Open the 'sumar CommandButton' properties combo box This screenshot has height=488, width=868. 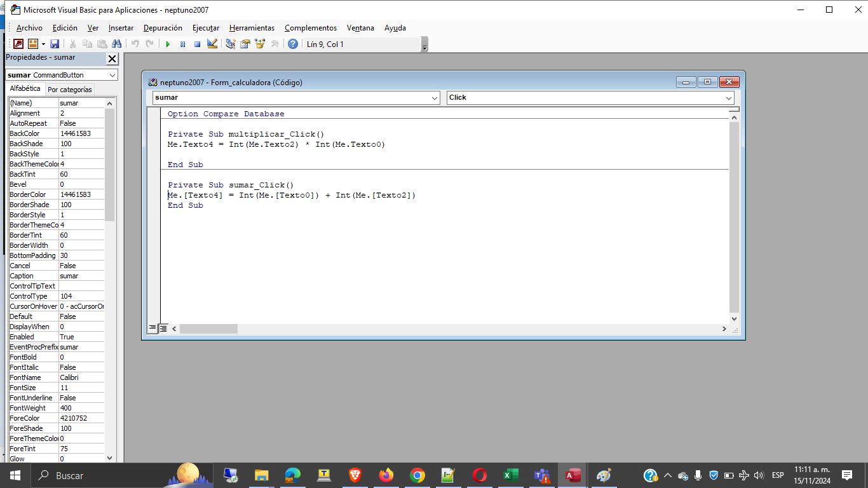pyautogui.click(x=112, y=75)
